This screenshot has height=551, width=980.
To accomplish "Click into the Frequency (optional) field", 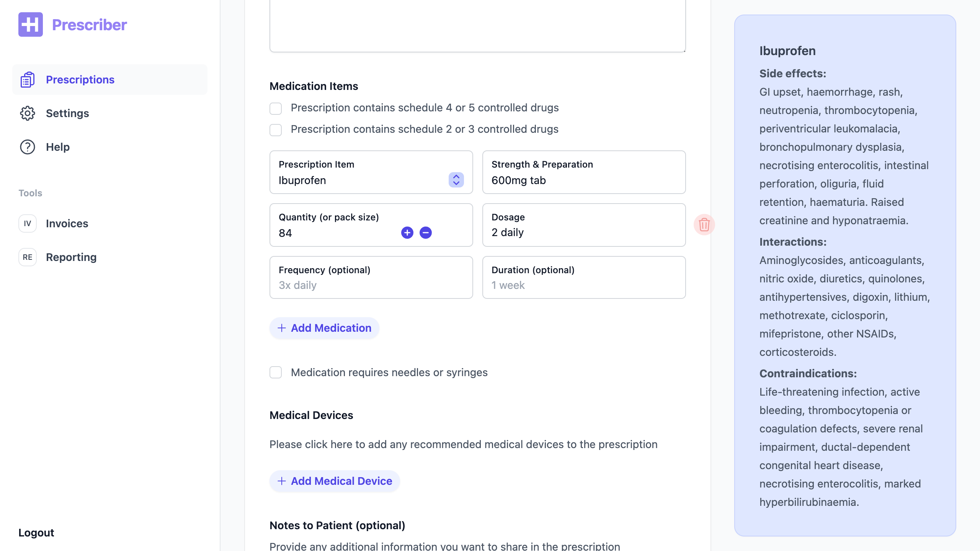I will tap(371, 285).
